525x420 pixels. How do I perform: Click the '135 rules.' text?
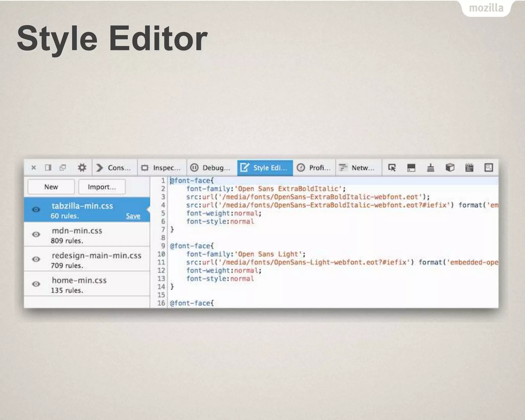tap(67, 290)
